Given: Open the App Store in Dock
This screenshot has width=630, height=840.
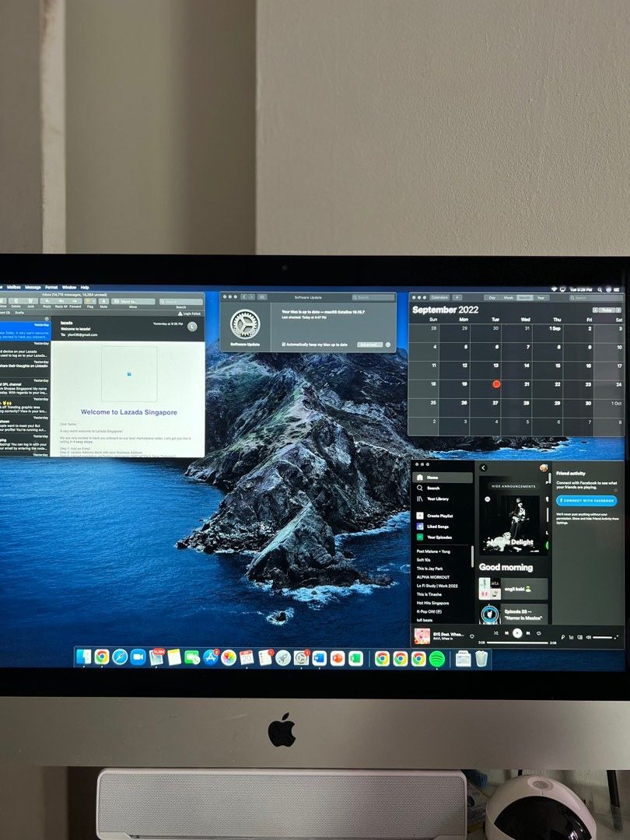Looking at the screenshot, I should point(211,656).
